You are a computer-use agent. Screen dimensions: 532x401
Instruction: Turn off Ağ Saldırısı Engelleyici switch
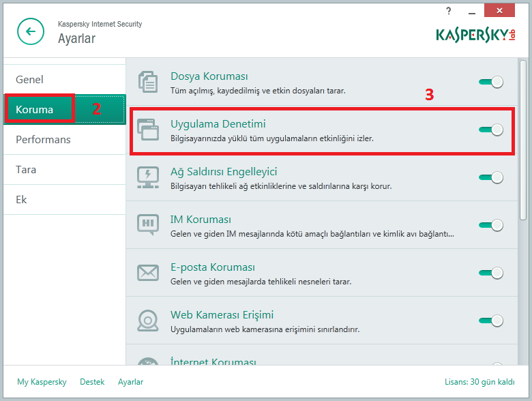click(491, 177)
